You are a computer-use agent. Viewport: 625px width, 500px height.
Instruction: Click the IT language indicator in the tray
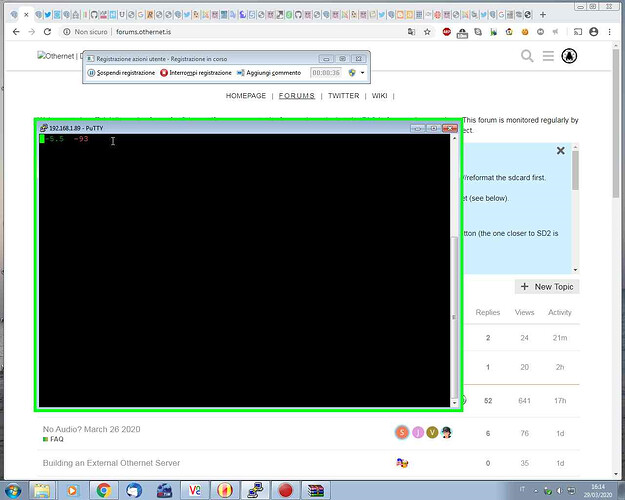tap(522, 489)
